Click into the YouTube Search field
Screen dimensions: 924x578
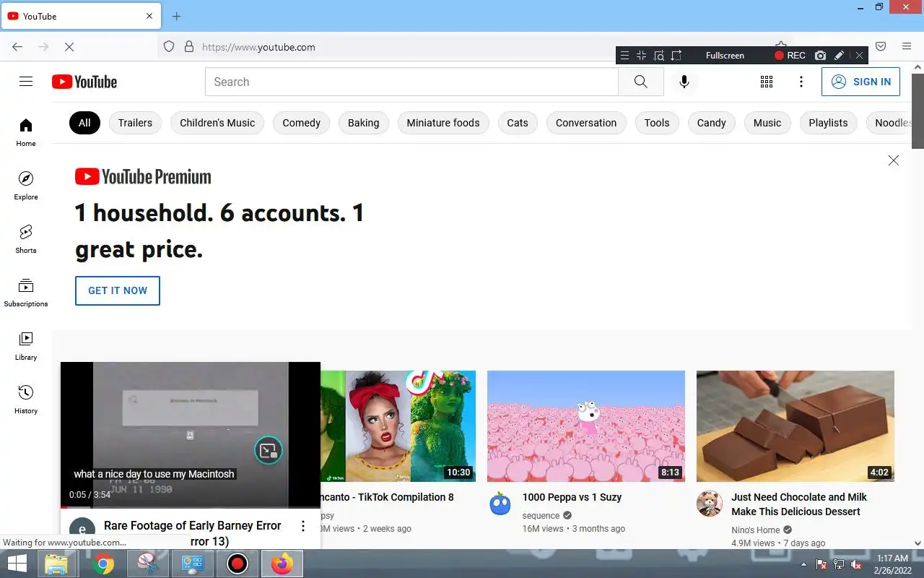pyautogui.click(x=411, y=82)
